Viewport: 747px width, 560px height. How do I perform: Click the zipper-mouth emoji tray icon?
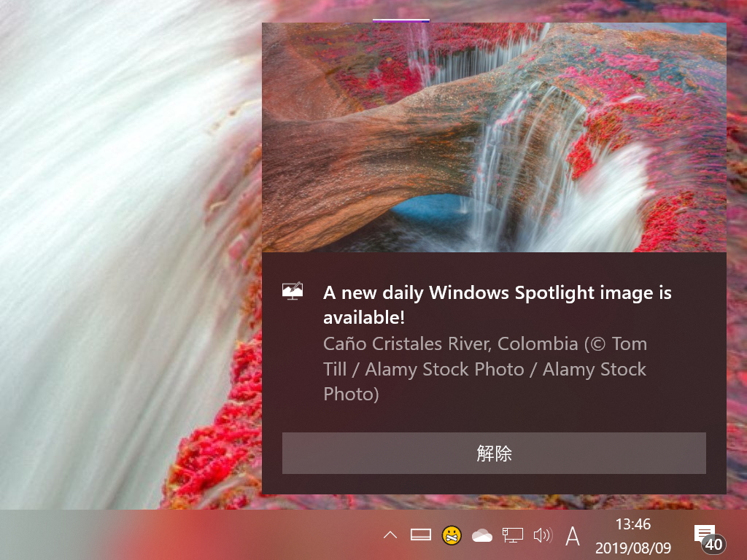point(452,534)
